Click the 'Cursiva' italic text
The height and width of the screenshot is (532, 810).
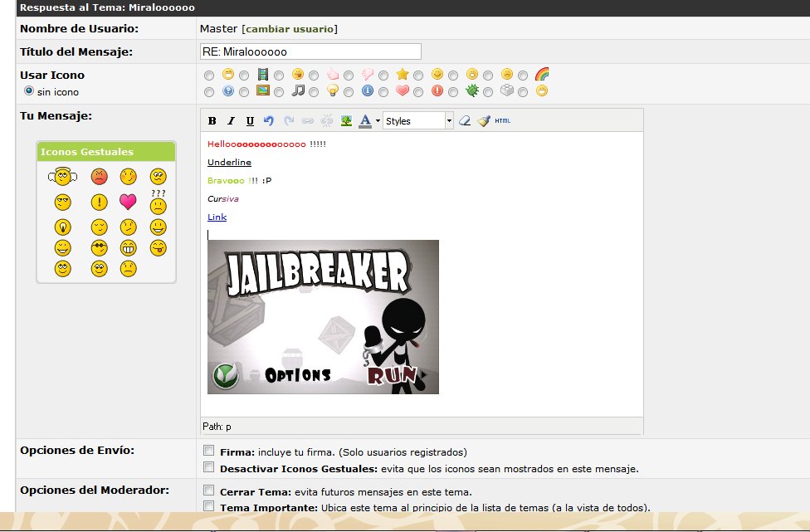(223, 199)
